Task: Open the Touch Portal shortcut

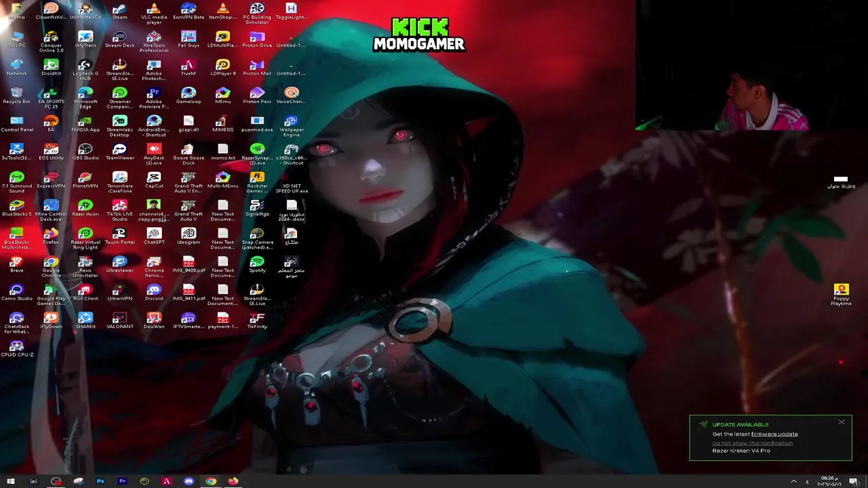Action: pyautogui.click(x=119, y=237)
